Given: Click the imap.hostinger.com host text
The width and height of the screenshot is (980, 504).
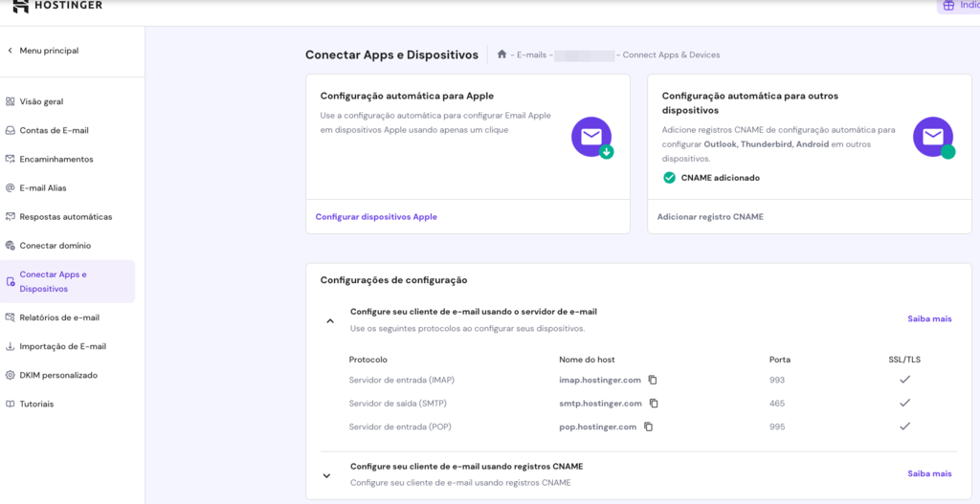Looking at the screenshot, I should point(600,380).
